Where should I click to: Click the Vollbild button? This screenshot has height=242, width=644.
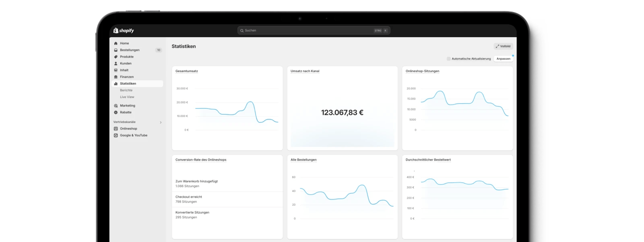coord(503,46)
